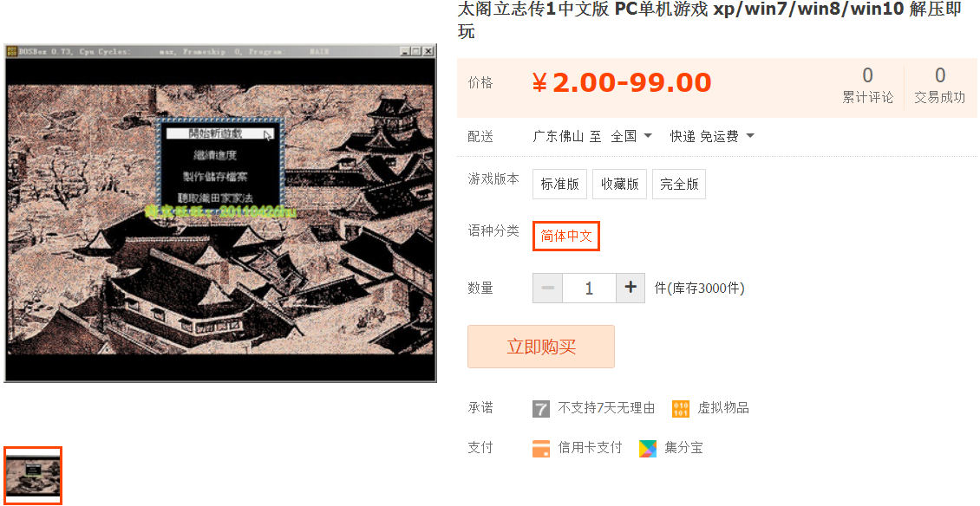Open the 累计评论 review count
The height and width of the screenshot is (506, 980).
pos(867,86)
